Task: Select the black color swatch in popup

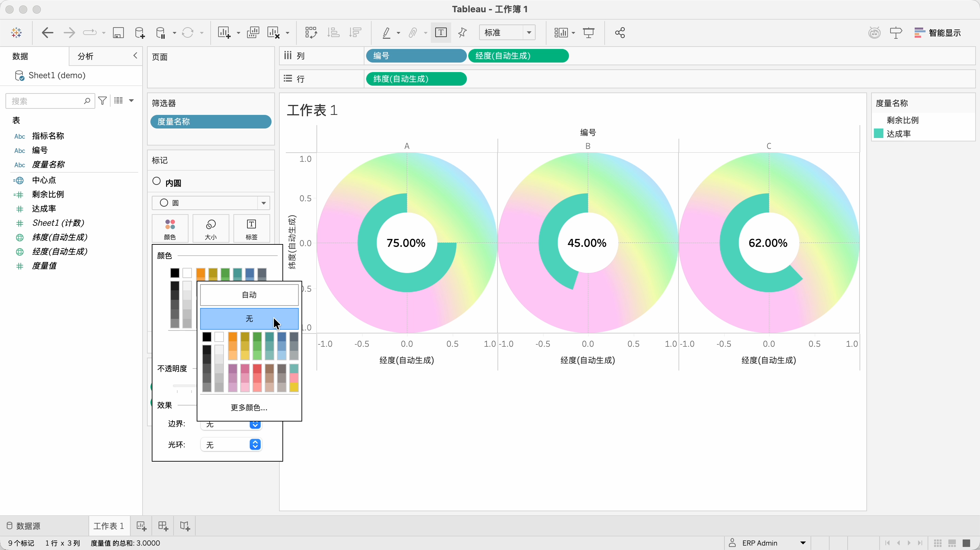Action: tap(207, 337)
